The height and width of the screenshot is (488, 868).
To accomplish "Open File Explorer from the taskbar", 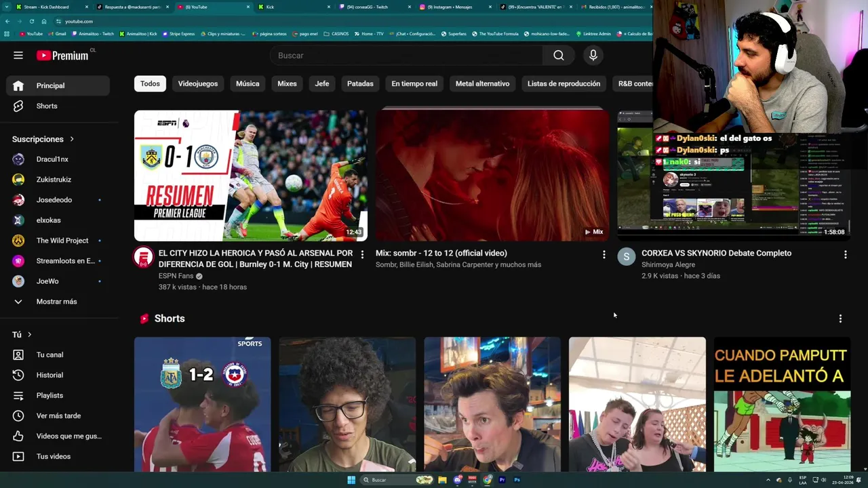I will (442, 480).
